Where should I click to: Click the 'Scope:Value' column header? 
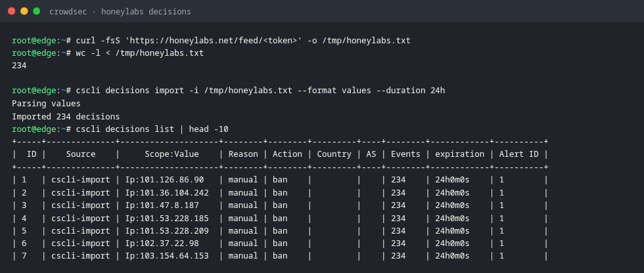172,154
